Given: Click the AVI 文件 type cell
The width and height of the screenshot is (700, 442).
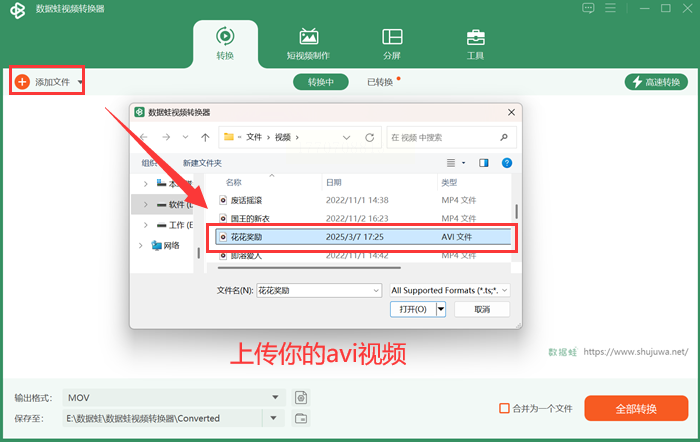Looking at the screenshot, I should [456, 237].
